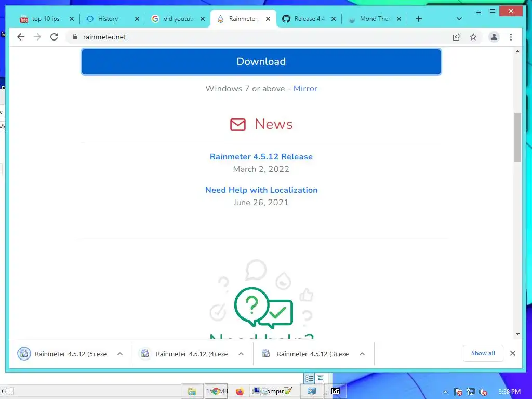
Task: Click the details view icon behind the browser
Action: click(309, 378)
